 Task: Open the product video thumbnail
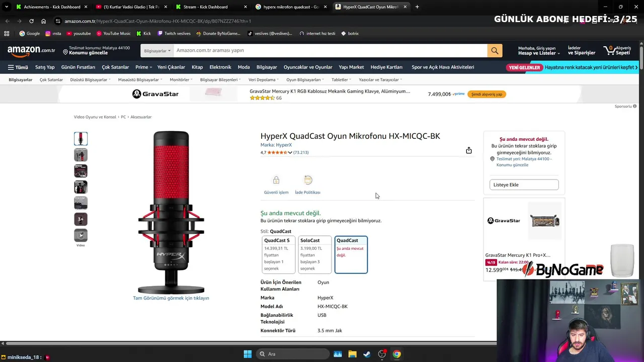tap(80, 235)
